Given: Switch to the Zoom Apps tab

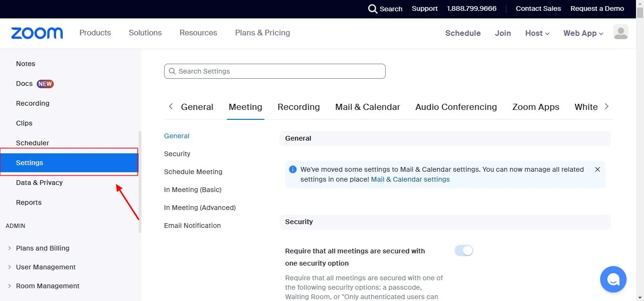Looking at the screenshot, I should [x=536, y=107].
